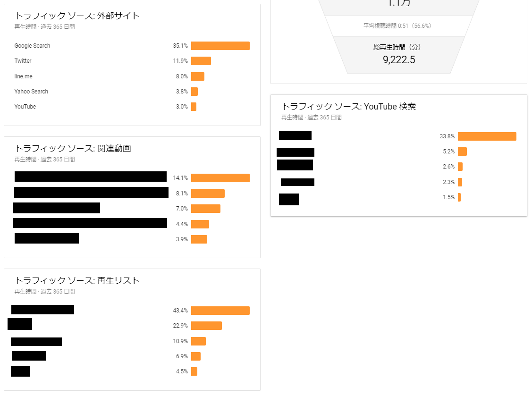The width and height of the screenshot is (532, 396).
Task: Click the 総再生時間 9,222.5 funnel segment
Action: (398, 54)
